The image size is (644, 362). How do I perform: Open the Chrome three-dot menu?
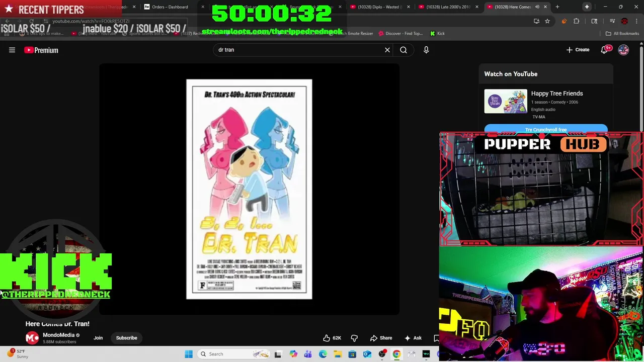636,21
